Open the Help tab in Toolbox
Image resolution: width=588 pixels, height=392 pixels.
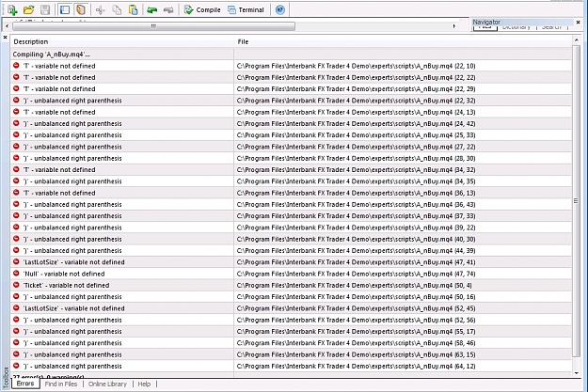tap(144, 384)
